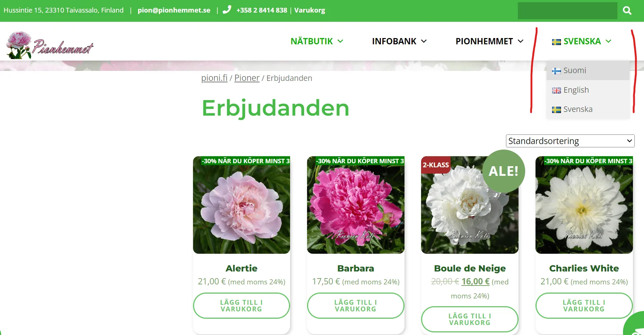Viewport: 644px width, 335px height.
Task: Click the ALE! sale badge
Action: click(x=503, y=171)
